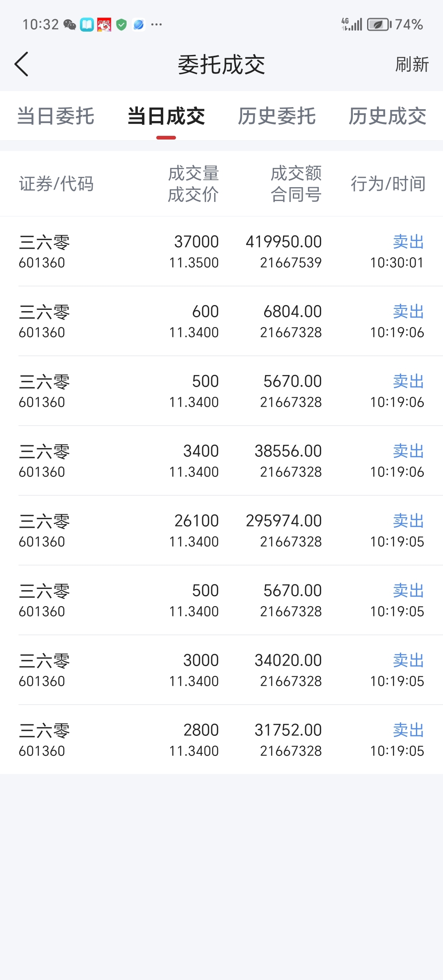Tap the 行为/时间 column header
Viewport: 443px width, 980px height.
click(388, 184)
